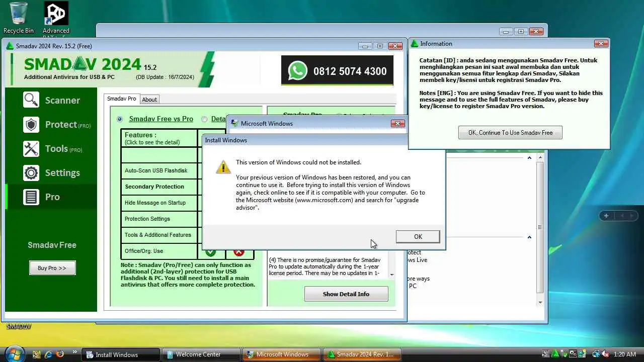
Task: Switch to Welcome Center taskbar item
Action: point(201,354)
